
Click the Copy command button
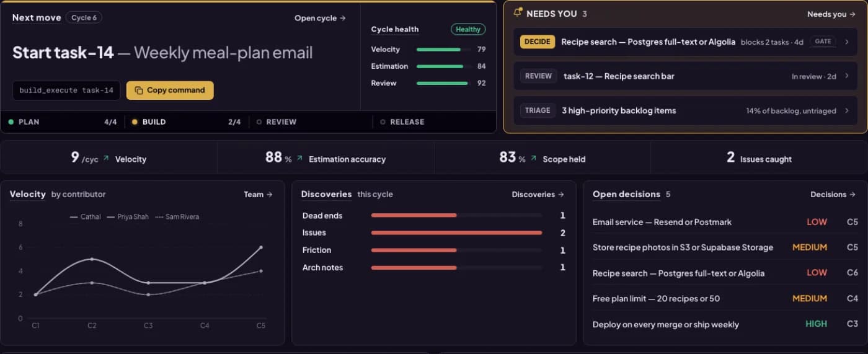[x=170, y=91]
